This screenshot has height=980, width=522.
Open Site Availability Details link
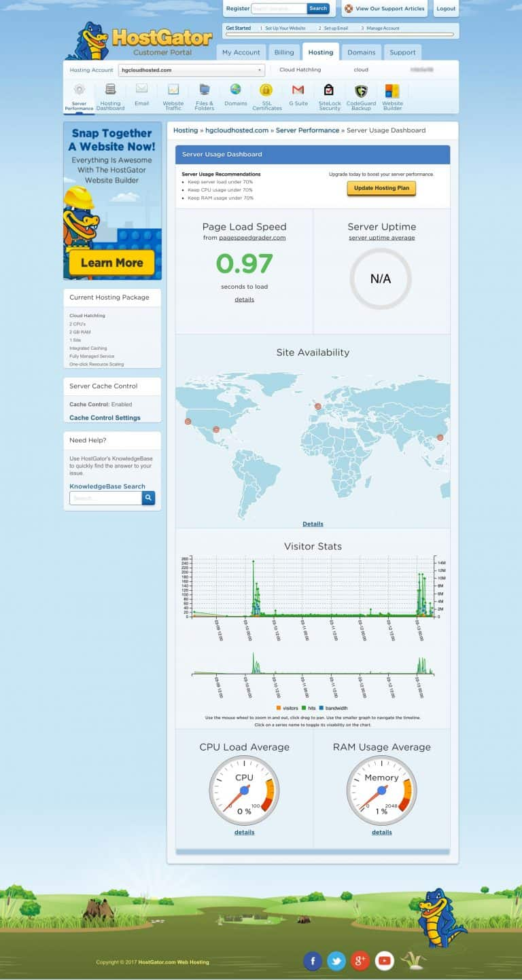[x=313, y=524]
